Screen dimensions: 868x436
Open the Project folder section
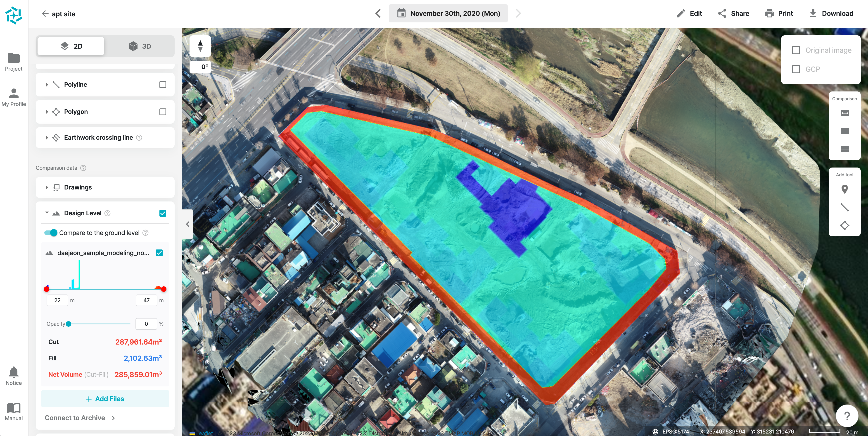tap(14, 62)
